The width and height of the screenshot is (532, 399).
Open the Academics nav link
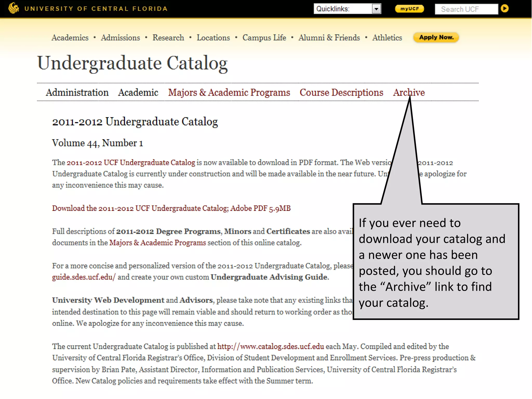(x=70, y=38)
